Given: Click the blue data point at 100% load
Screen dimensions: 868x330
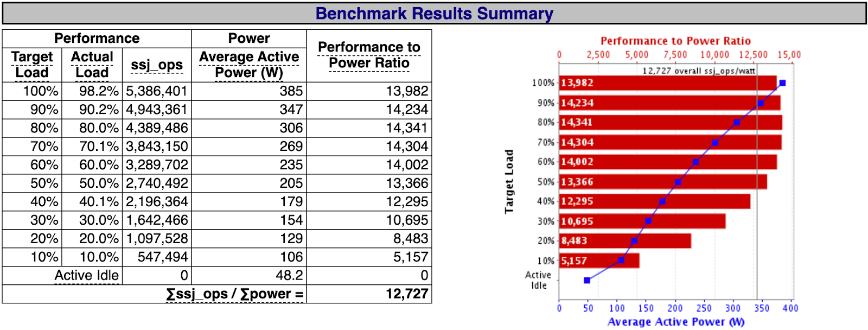Looking at the screenshot, I should 782,83.
